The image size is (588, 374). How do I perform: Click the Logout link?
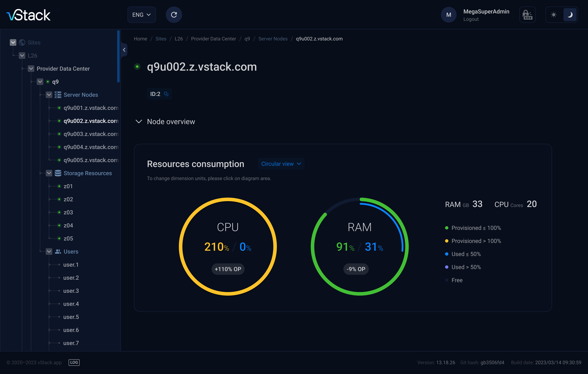coord(471,19)
